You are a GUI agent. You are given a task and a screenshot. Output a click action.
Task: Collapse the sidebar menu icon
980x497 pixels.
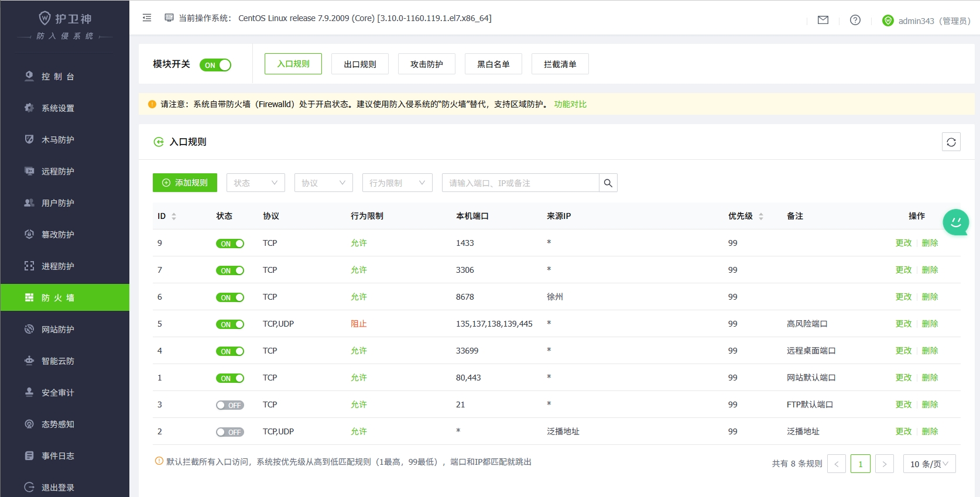(x=147, y=18)
